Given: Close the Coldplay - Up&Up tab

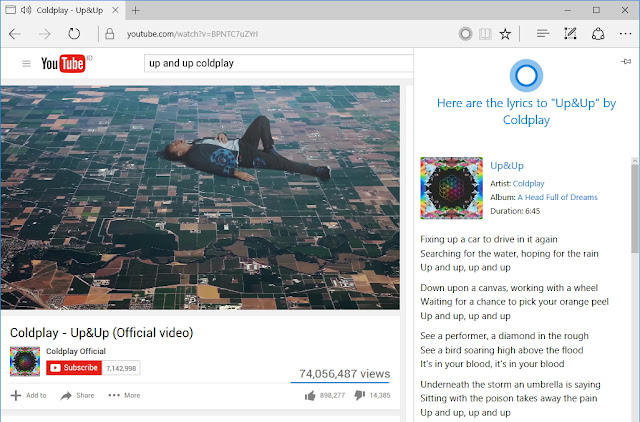Looking at the screenshot, I should (x=116, y=10).
